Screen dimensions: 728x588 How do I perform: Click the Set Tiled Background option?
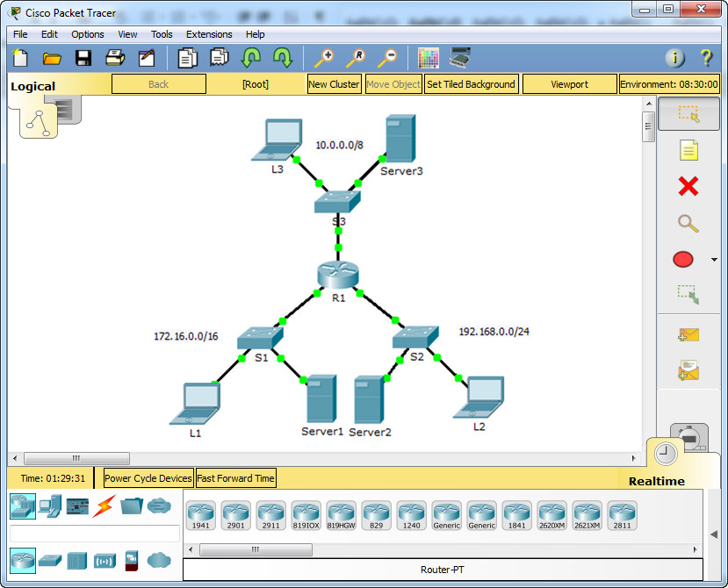[x=472, y=83]
